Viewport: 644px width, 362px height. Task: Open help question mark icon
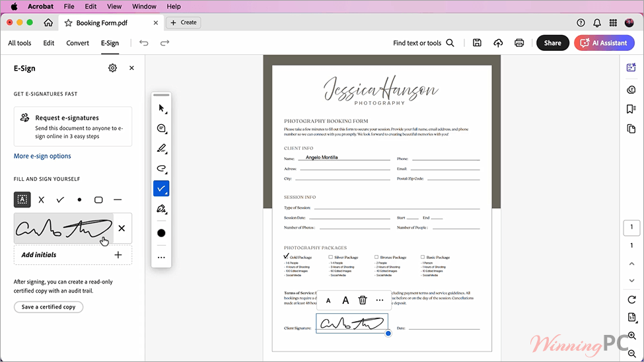(x=581, y=23)
